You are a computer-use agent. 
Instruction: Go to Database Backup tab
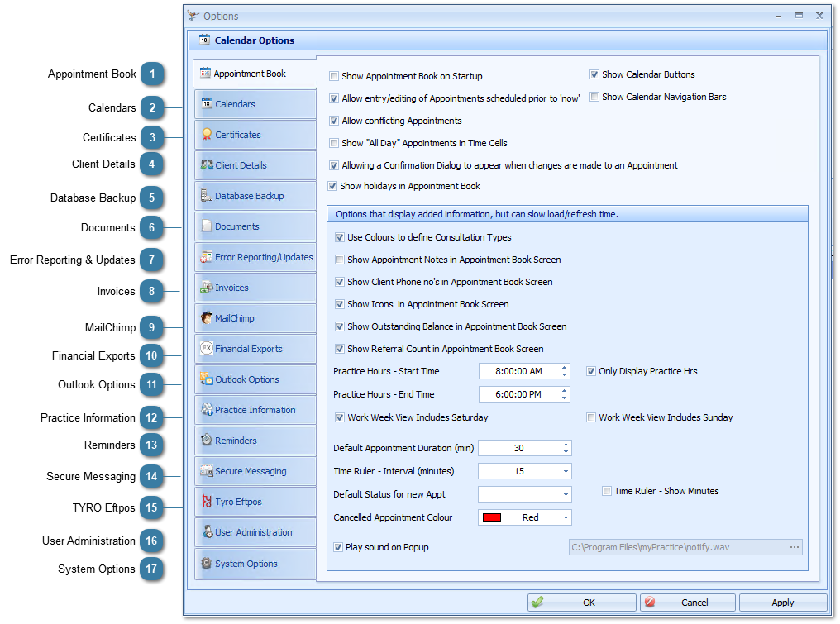coord(255,196)
